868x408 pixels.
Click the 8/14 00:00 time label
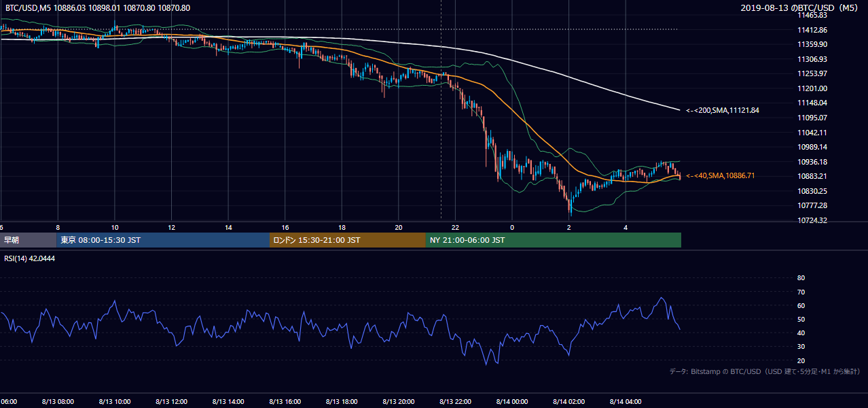512,402
